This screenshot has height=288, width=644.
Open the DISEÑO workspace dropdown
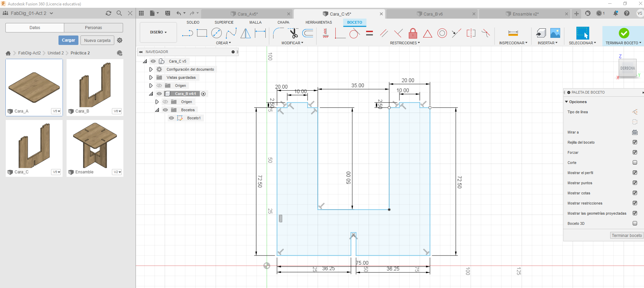point(158,32)
